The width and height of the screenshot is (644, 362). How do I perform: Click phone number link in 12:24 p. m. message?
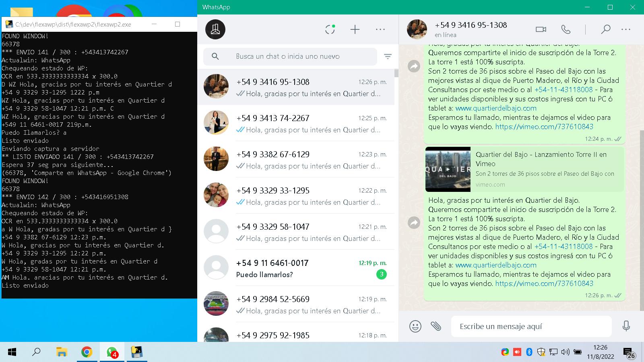pos(563,90)
